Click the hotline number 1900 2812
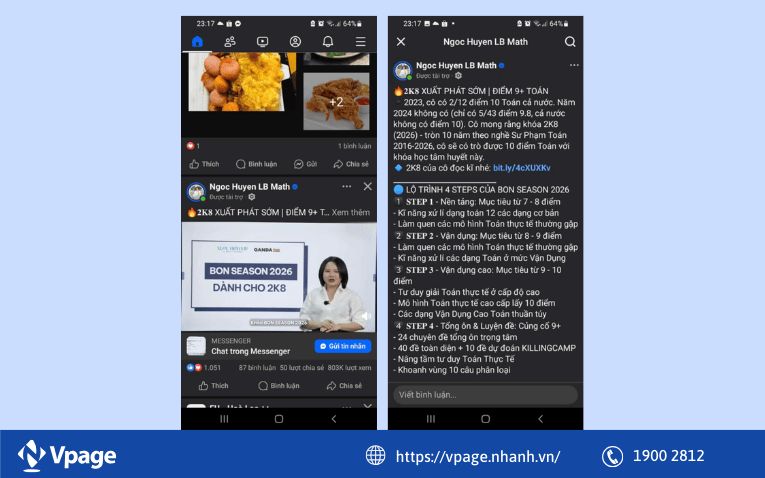The width and height of the screenshot is (765, 478). (x=668, y=456)
